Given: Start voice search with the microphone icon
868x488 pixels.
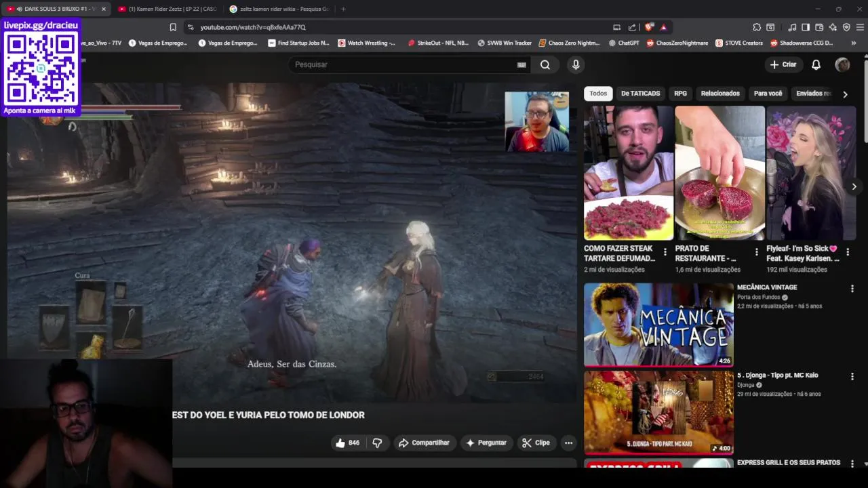Looking at the screenshot, I should click(576, 64).
